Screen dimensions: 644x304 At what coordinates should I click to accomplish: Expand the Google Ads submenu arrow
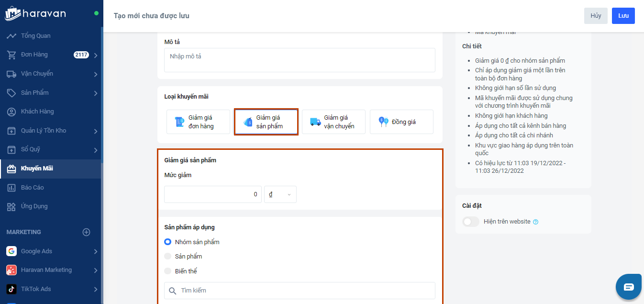[96, 252]
